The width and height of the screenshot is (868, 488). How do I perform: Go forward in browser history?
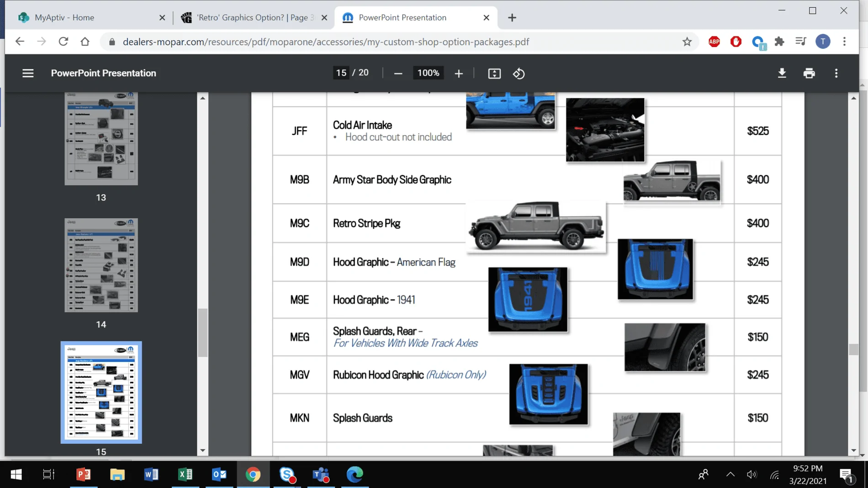click(42, 42)
